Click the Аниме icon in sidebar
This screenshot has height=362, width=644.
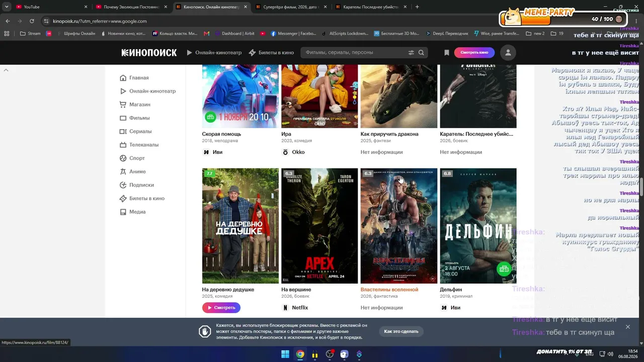(x=123, y=171)
